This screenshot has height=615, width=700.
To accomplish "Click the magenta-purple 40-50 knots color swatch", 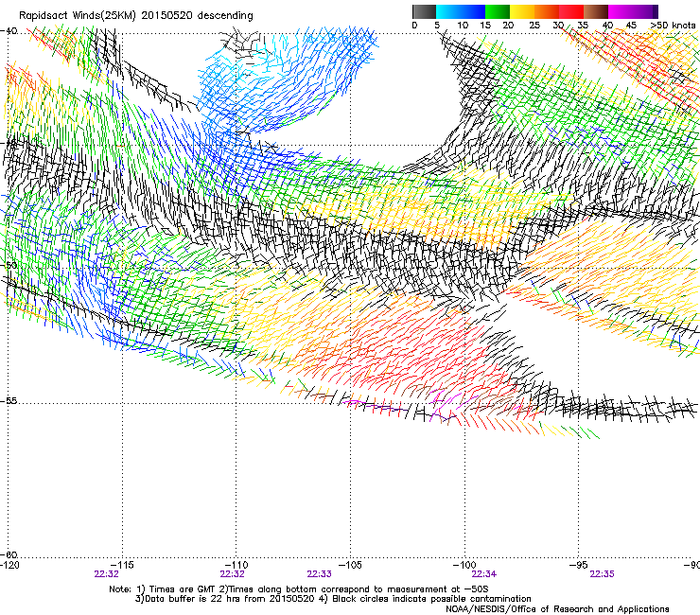I will pos(633,11).
